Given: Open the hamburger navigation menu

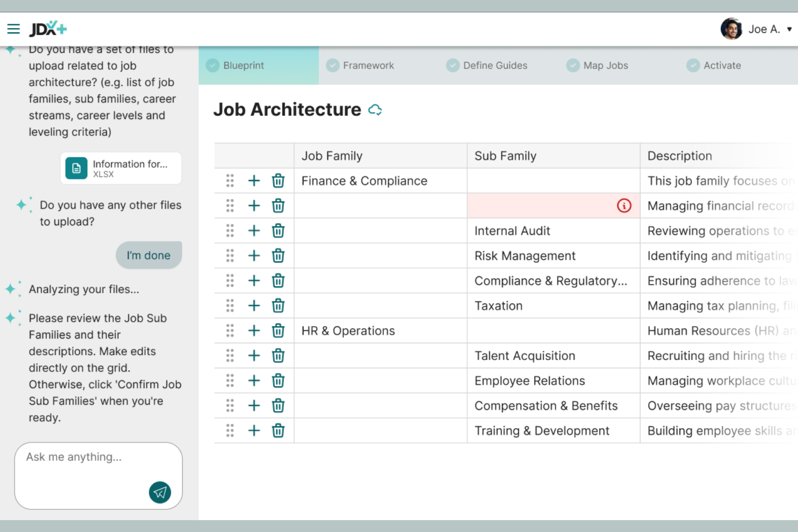Looking at the screenshot, I should 13,29.
